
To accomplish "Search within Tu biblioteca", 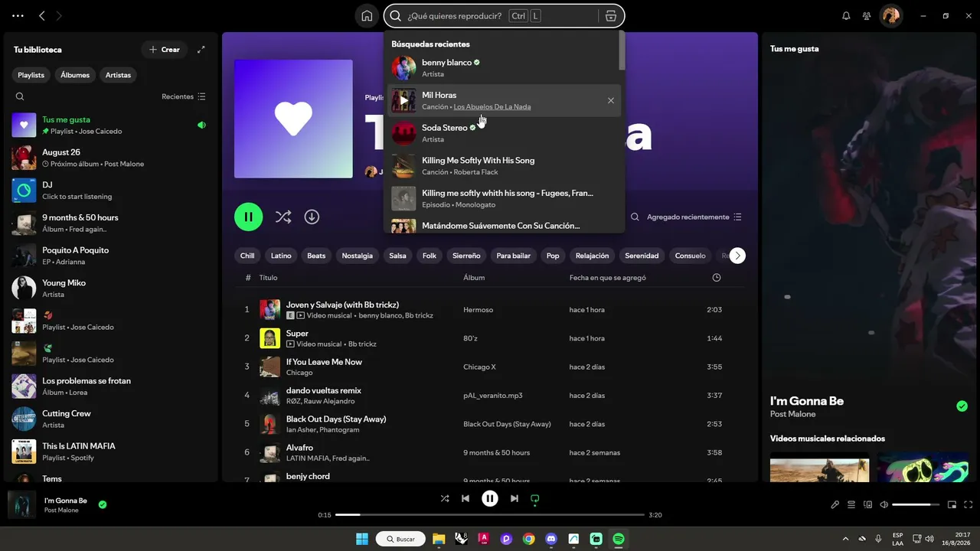I will pyautogui.click(x=20, y=96).
